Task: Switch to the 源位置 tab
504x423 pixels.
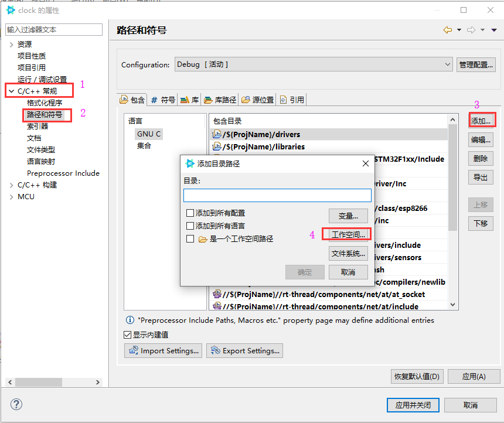Action: 257,100
